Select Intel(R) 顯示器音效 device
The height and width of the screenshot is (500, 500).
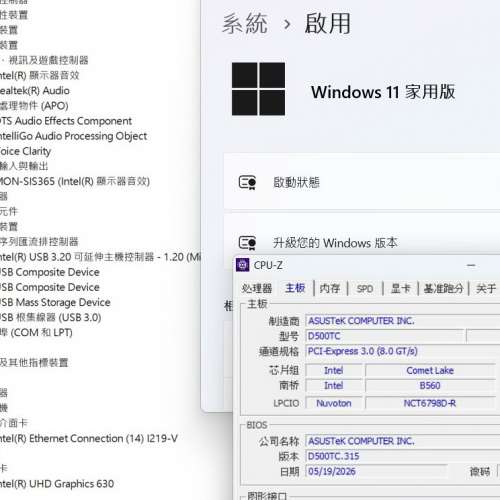(x=40, y=75)
